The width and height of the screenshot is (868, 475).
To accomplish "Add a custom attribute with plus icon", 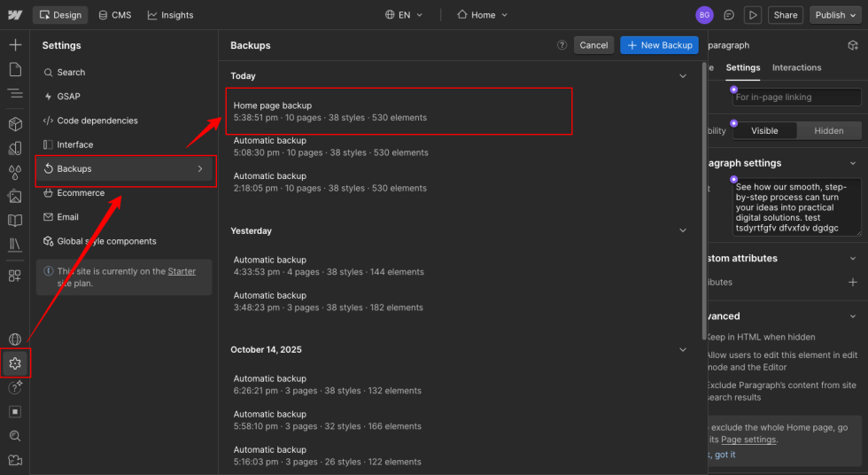I will [852, 283].
